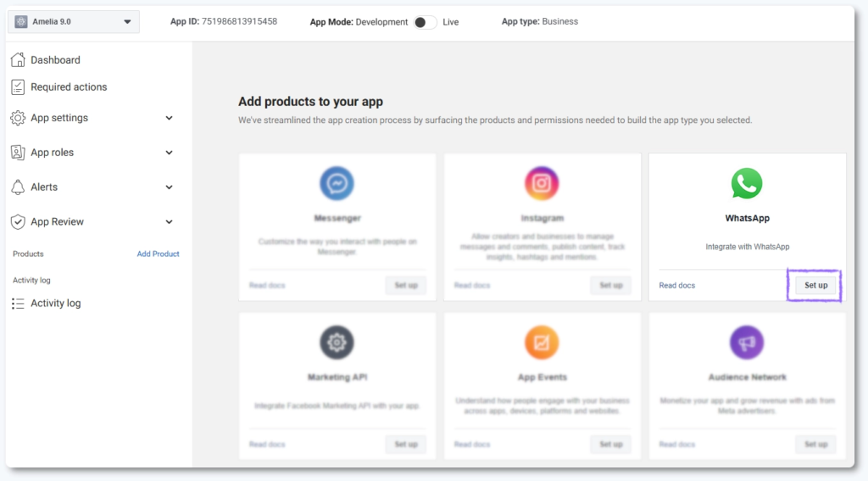Open the Activity log sidebar item
The width and height of the screenshot is (868, 481).
(x=55, y=303)
